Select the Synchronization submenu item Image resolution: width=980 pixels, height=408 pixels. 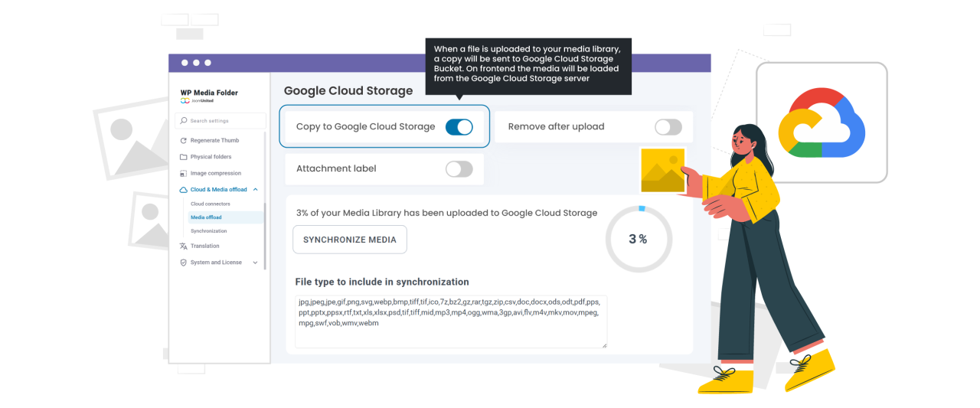click(208, 231)
